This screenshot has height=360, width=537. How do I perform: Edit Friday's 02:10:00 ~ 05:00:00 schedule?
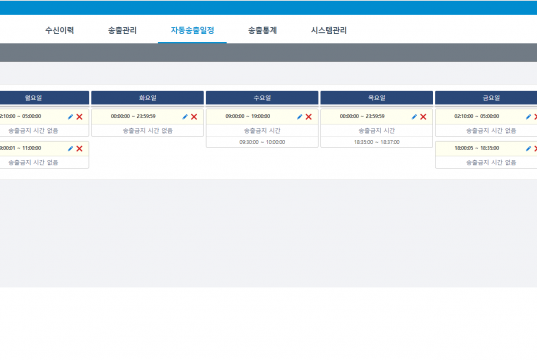click(528, 117)
